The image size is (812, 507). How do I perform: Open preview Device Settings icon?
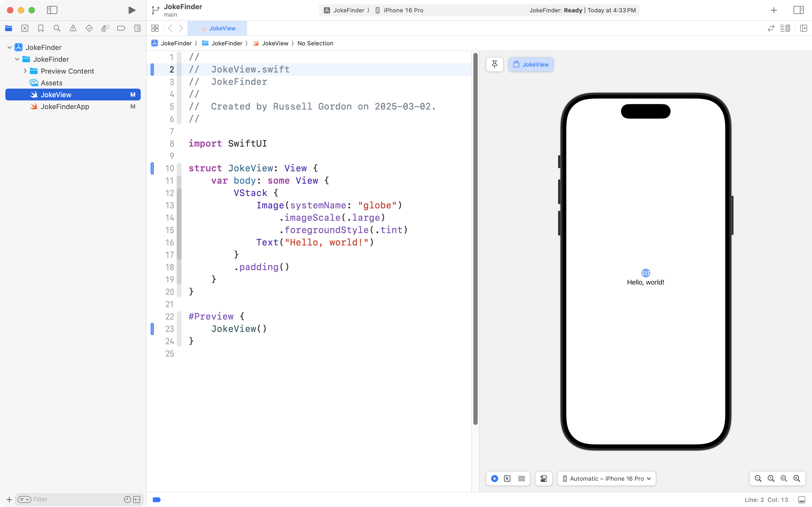(543, 479)
